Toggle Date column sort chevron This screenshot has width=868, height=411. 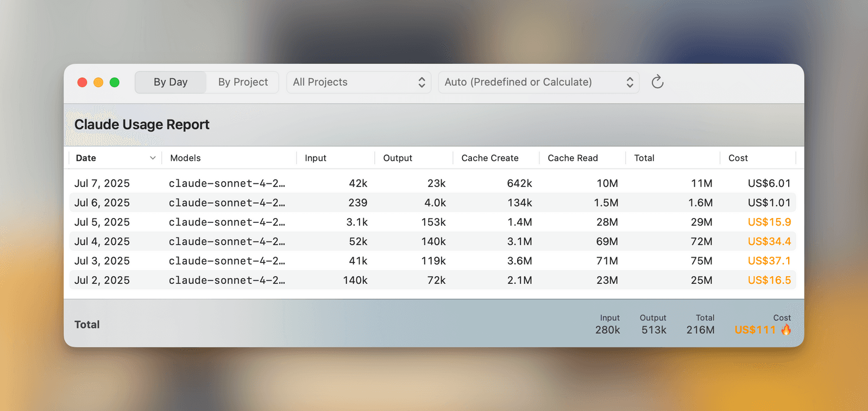click(x=153, y=158)
